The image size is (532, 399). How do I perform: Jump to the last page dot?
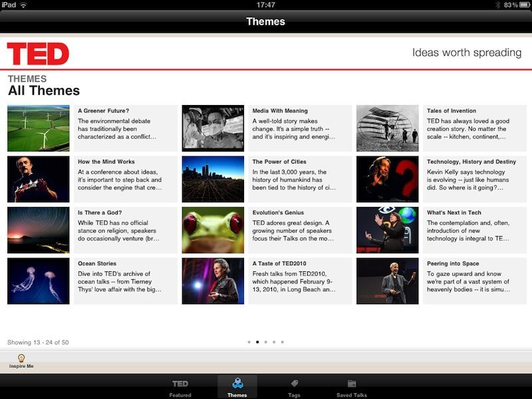coord(282,342)
